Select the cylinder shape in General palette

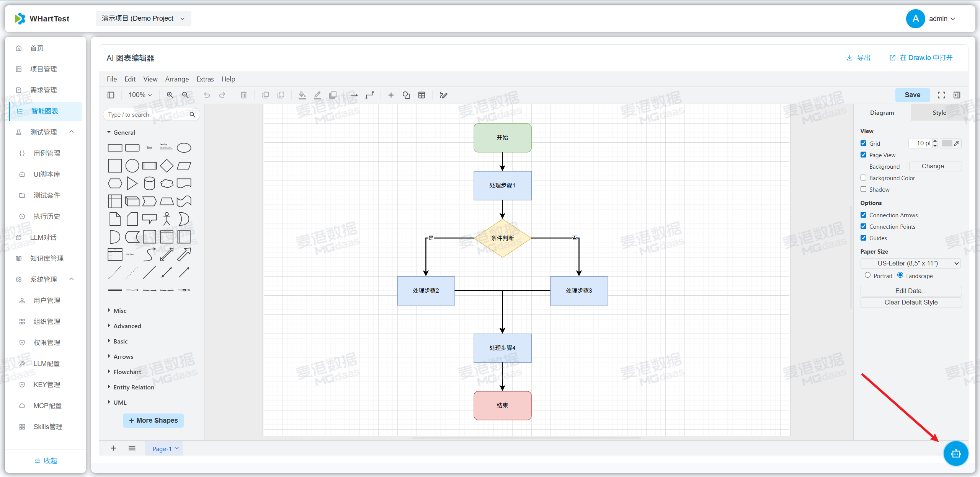tap(149, 183)
